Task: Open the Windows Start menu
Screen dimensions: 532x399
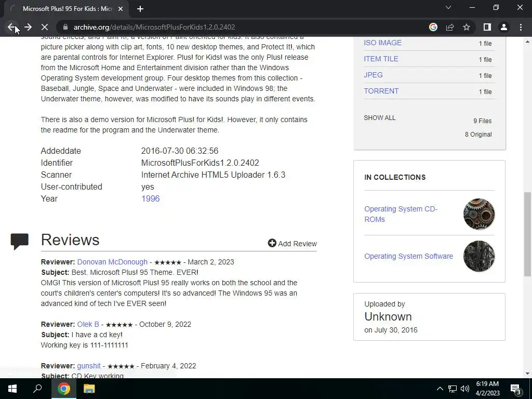Action: tap(12, 389)
